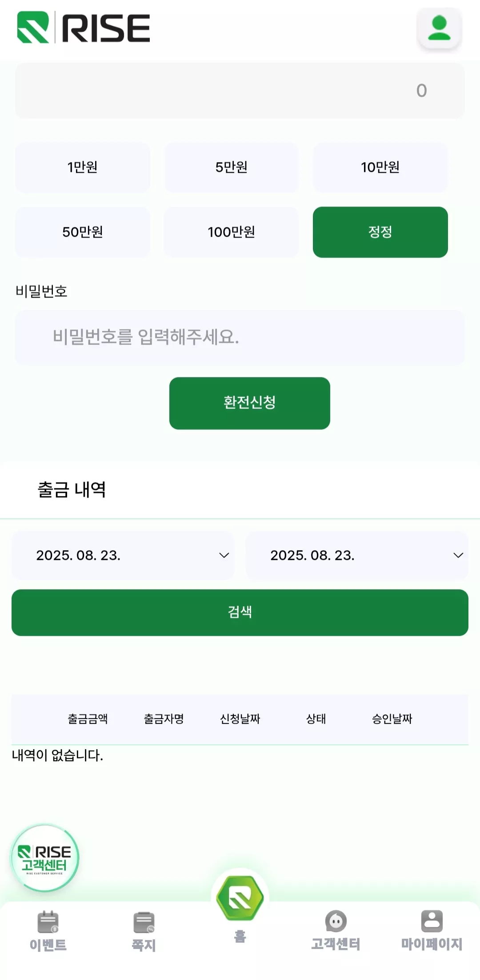This screenshot has width=480, height=980.
Task: Tap the RISE logo in the header
Action: coord(84,28)
